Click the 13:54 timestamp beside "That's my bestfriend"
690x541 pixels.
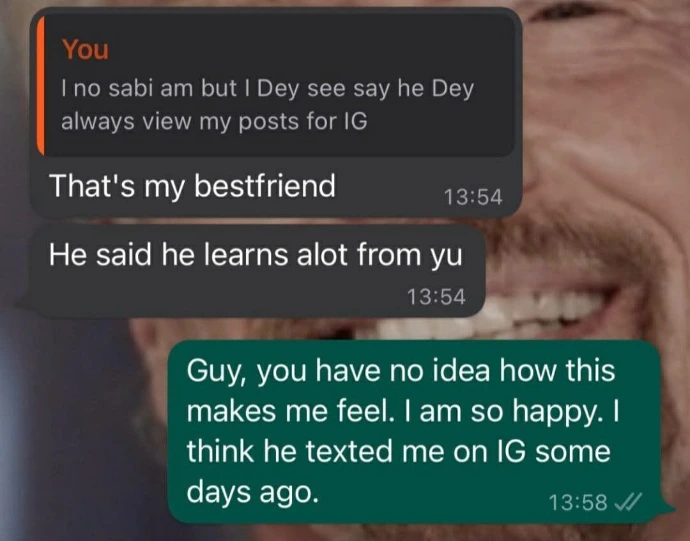tap(473, 197)
